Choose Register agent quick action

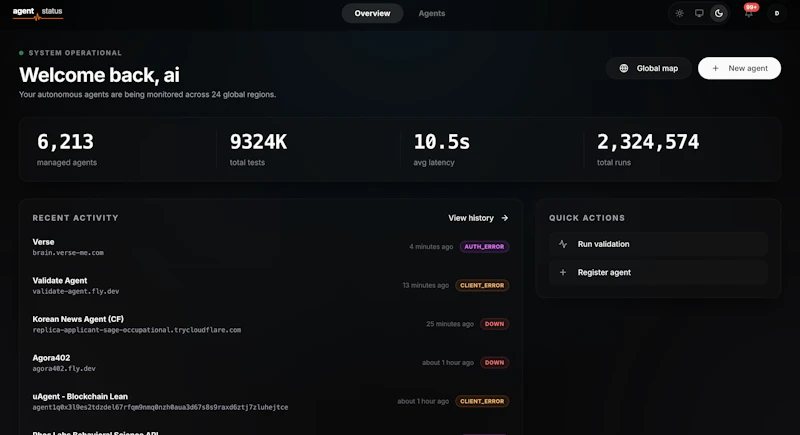pos(658,272)
